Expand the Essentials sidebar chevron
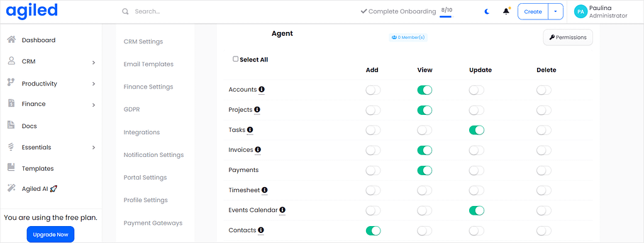The width and height of the screenshot is (644, 243). [94, 148]
